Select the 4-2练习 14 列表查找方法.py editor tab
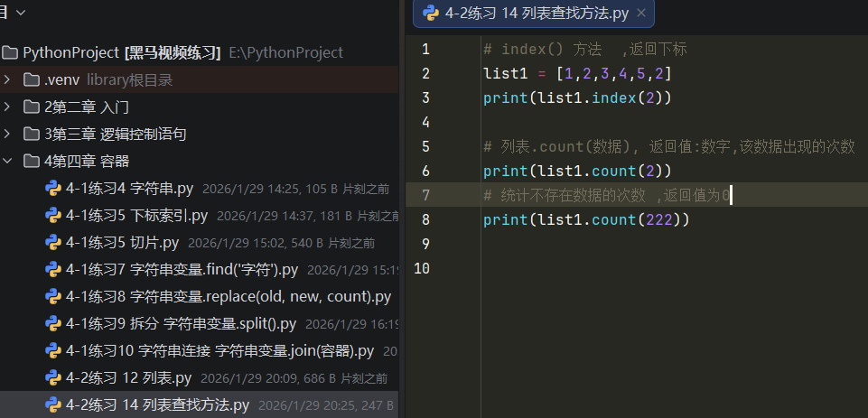This screenshot has width=868, height=418. point(534,14)
